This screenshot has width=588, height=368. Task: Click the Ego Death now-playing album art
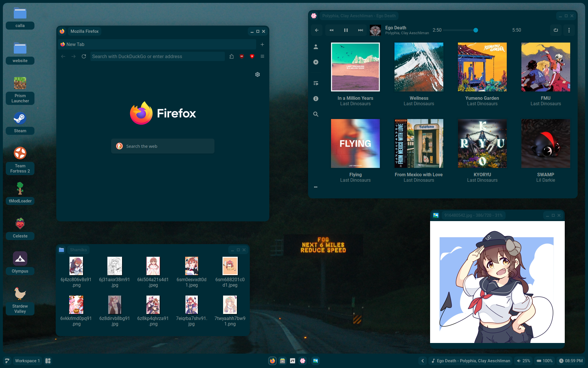(375, 30)
